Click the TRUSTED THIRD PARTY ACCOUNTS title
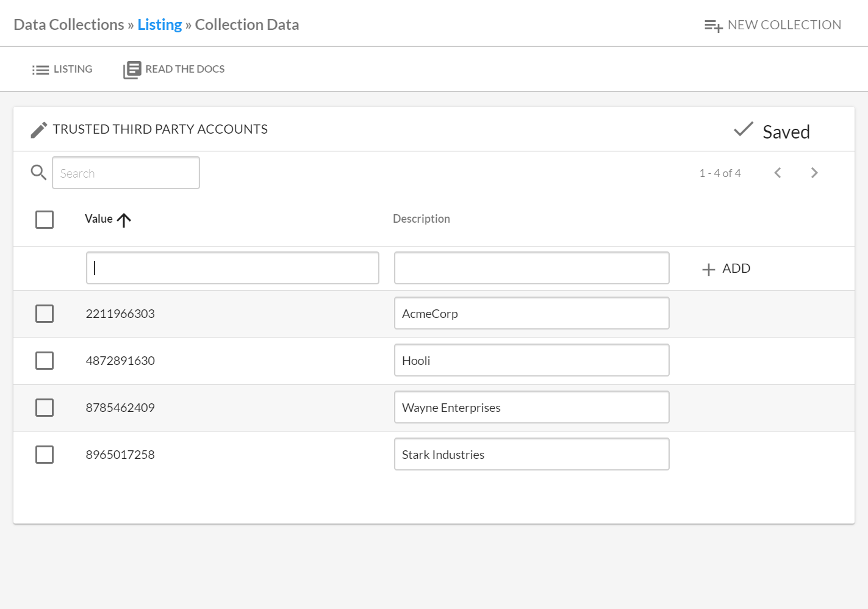This screenshot has width=868, height=609. click(x=160, y=129)
